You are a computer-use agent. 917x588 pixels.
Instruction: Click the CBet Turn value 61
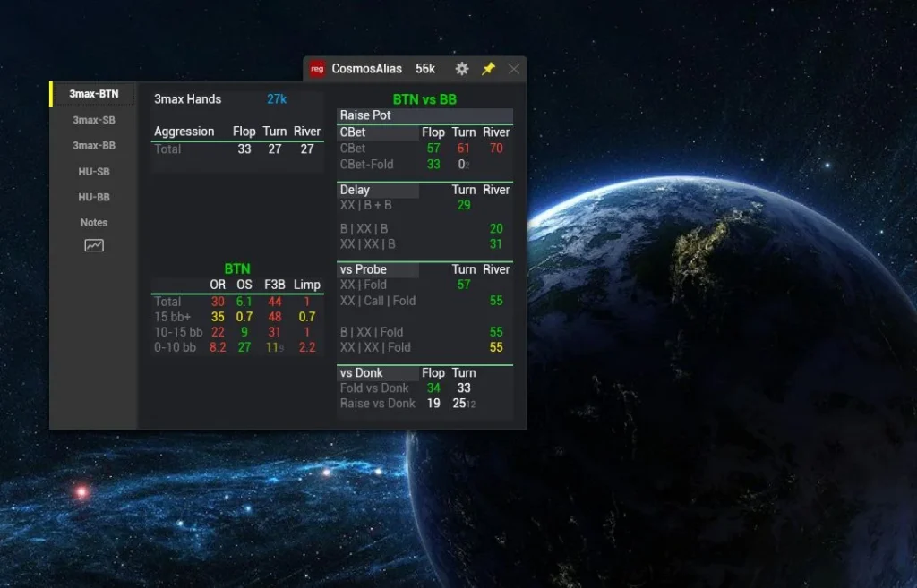463,149
